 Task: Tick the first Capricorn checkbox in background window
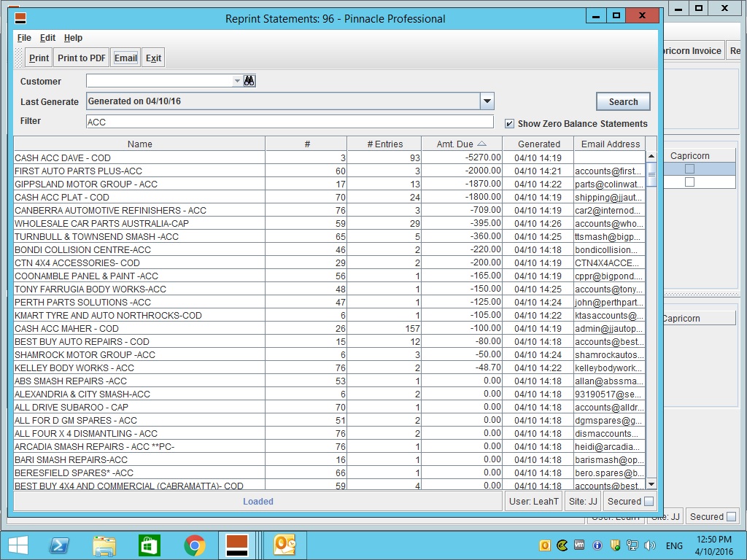click(689, 169)
